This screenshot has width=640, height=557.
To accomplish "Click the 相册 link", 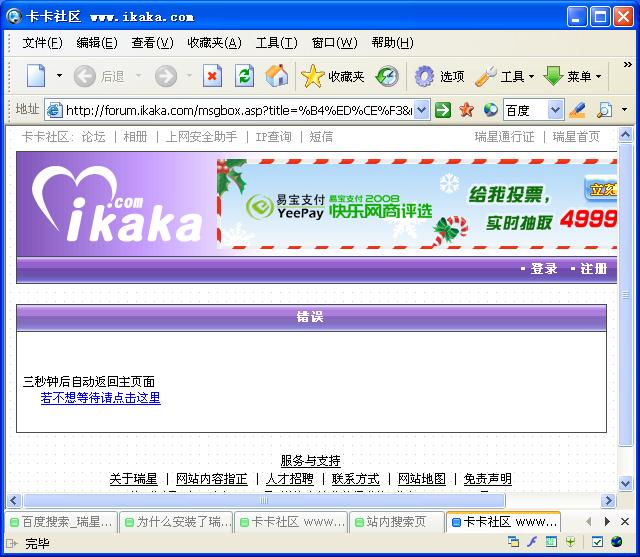I will [135, 137].
